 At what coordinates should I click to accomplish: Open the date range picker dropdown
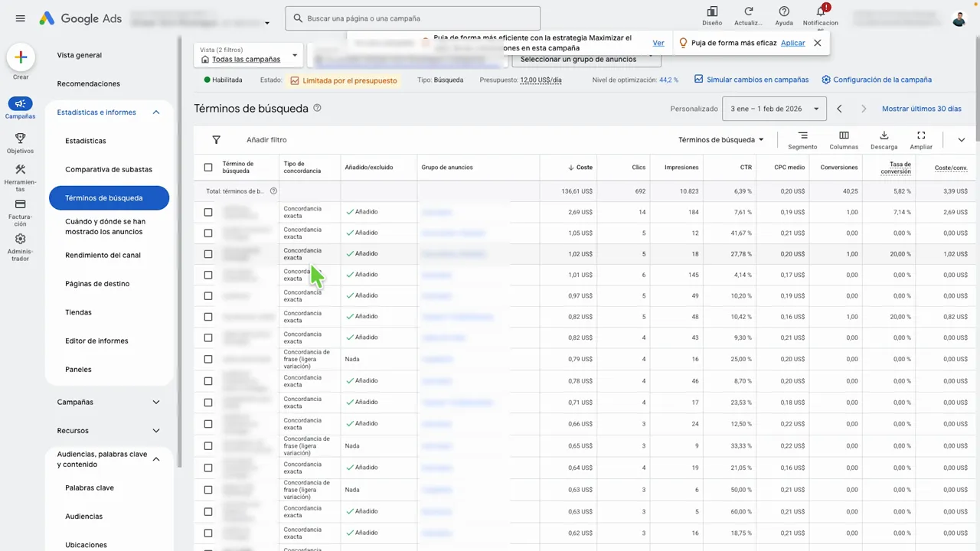click(x=774, y=109)
